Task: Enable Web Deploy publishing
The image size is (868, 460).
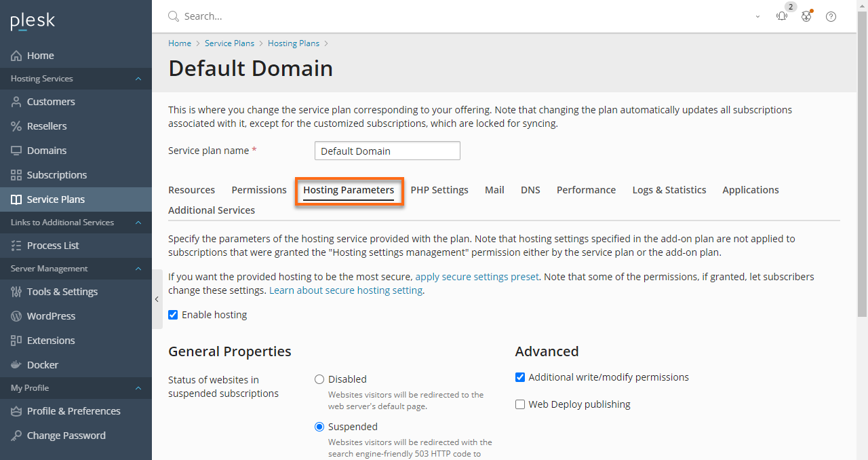Action: pos(520,404)
